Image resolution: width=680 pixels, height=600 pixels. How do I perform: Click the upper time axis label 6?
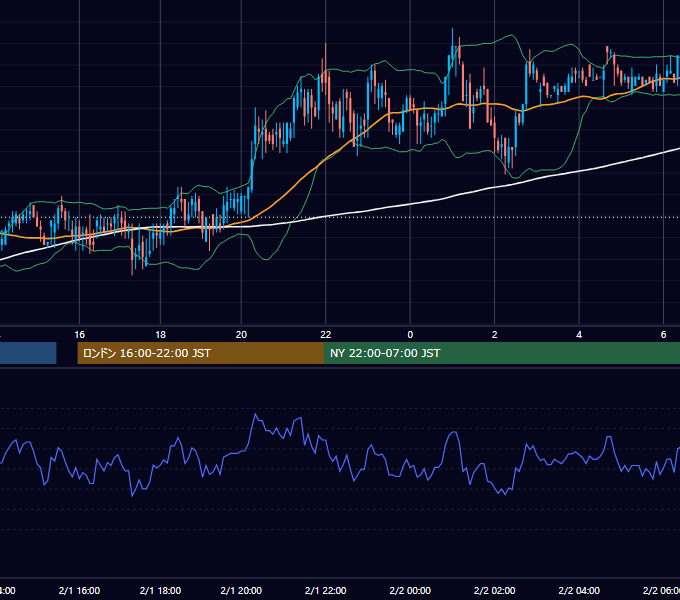click(x=663, y=335)
